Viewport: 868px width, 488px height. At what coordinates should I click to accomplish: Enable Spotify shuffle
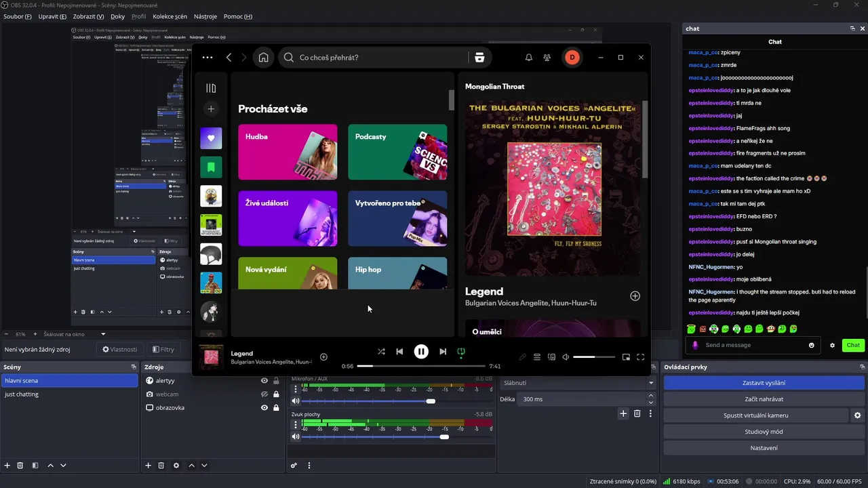coord(381,352)
